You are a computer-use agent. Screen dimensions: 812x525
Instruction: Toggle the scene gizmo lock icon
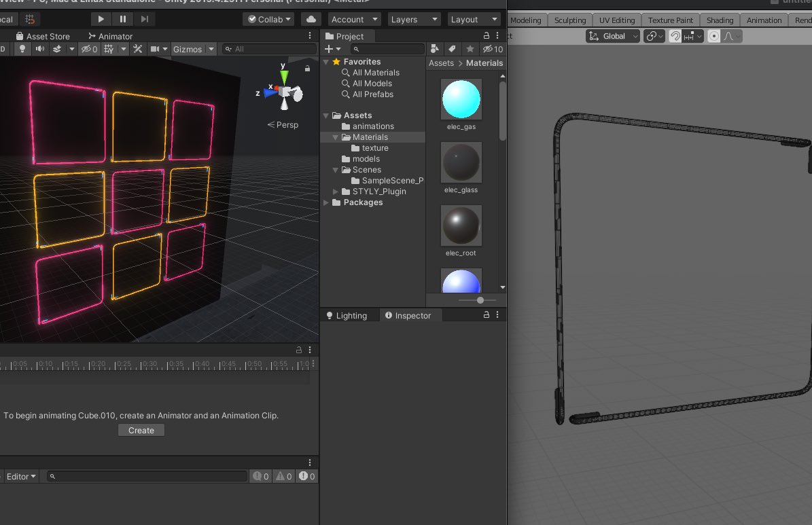tap(307, 69)
